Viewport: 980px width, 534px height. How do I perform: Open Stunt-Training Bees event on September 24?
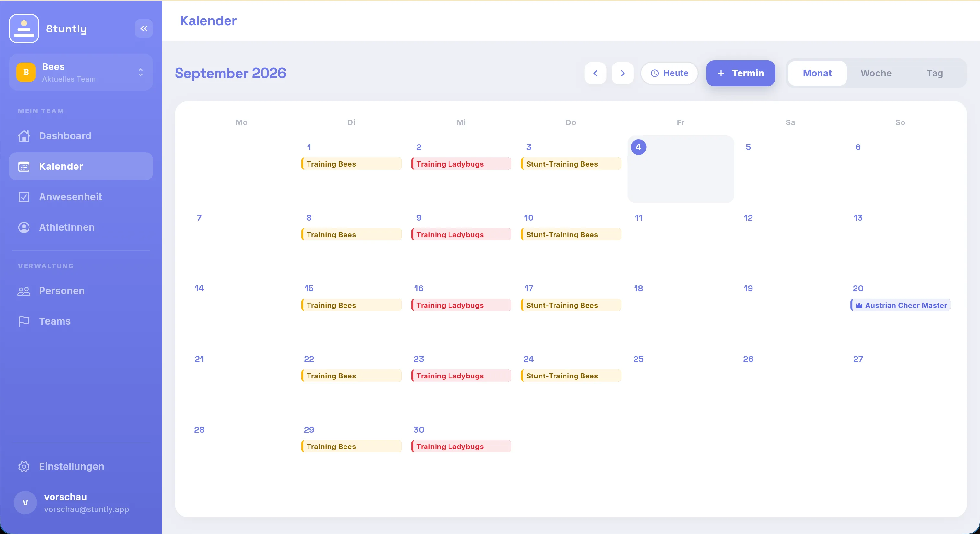pyautogui.click(x=571, y=376)
